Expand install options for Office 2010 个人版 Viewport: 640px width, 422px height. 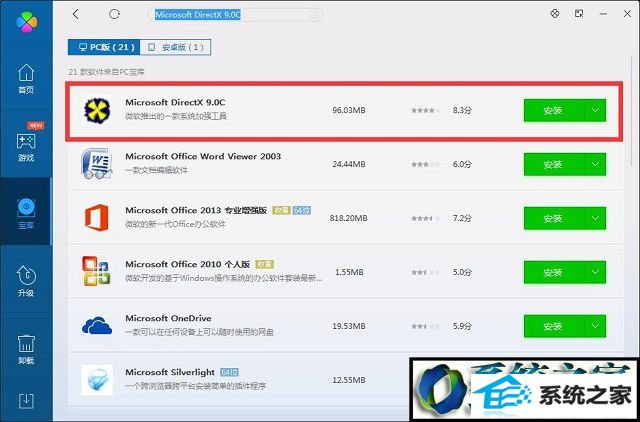click(596, 272)
